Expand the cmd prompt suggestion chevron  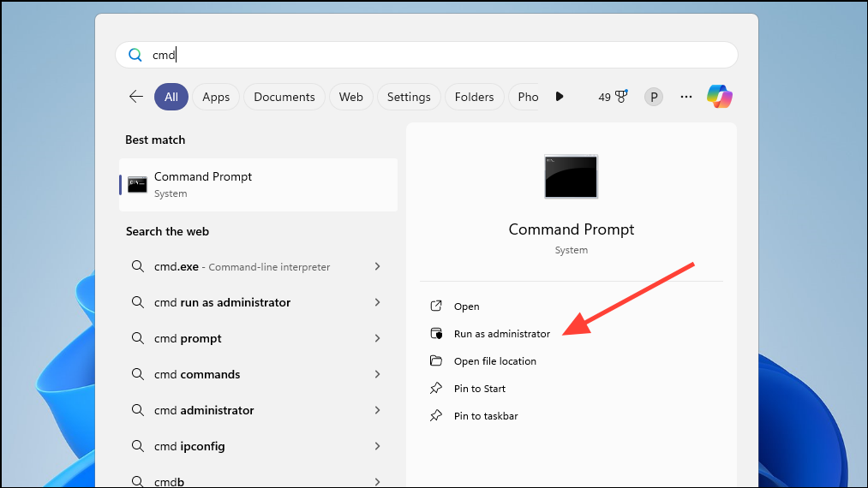click(378, 338)
